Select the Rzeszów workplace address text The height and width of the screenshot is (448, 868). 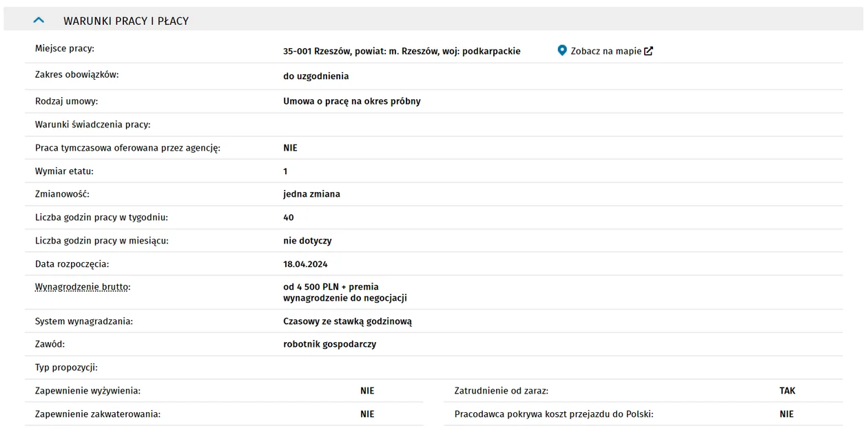coord(402,51)
